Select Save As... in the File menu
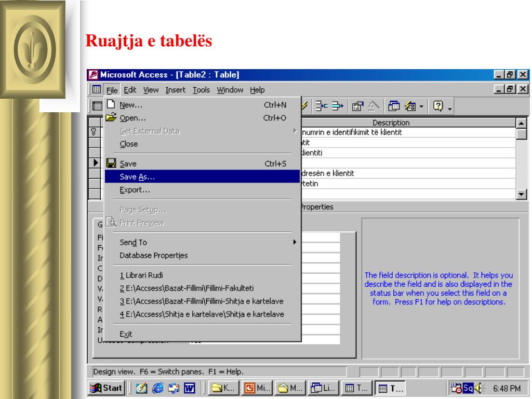The image size is (532, 399). [202, 177]
